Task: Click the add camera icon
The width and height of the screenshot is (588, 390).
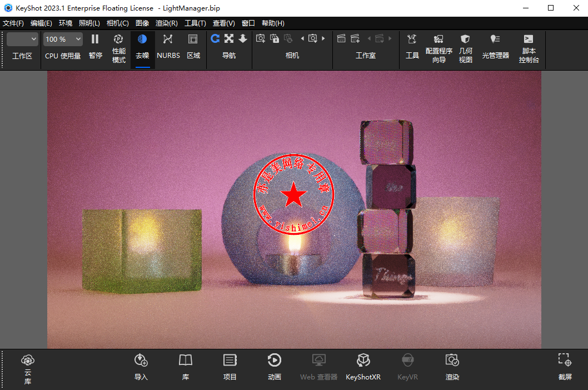Action: (x=261, y=38)
